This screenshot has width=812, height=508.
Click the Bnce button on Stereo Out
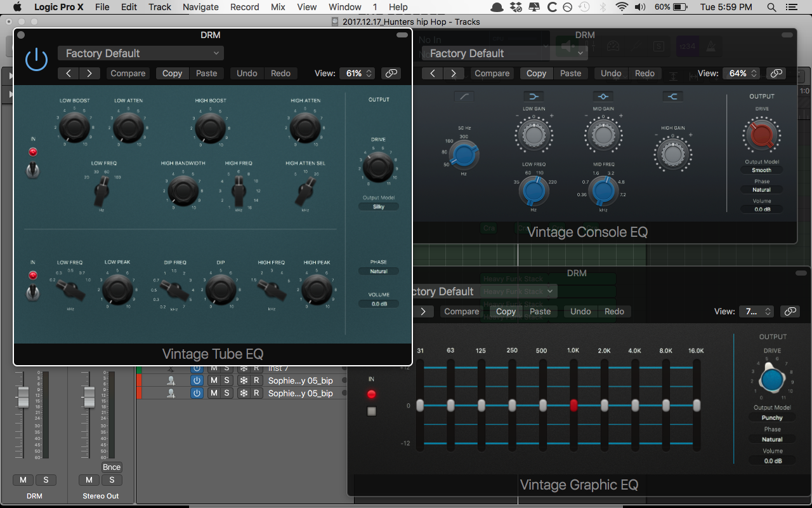[112, 467]
